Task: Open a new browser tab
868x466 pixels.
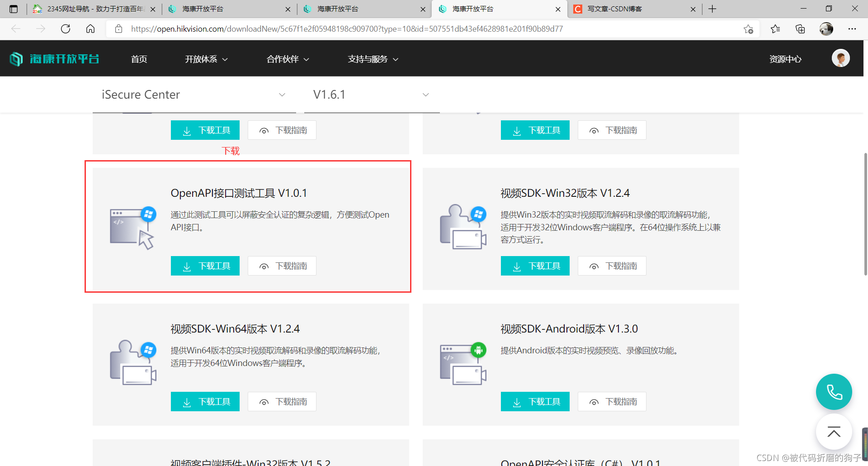Action: click(712, 9)
